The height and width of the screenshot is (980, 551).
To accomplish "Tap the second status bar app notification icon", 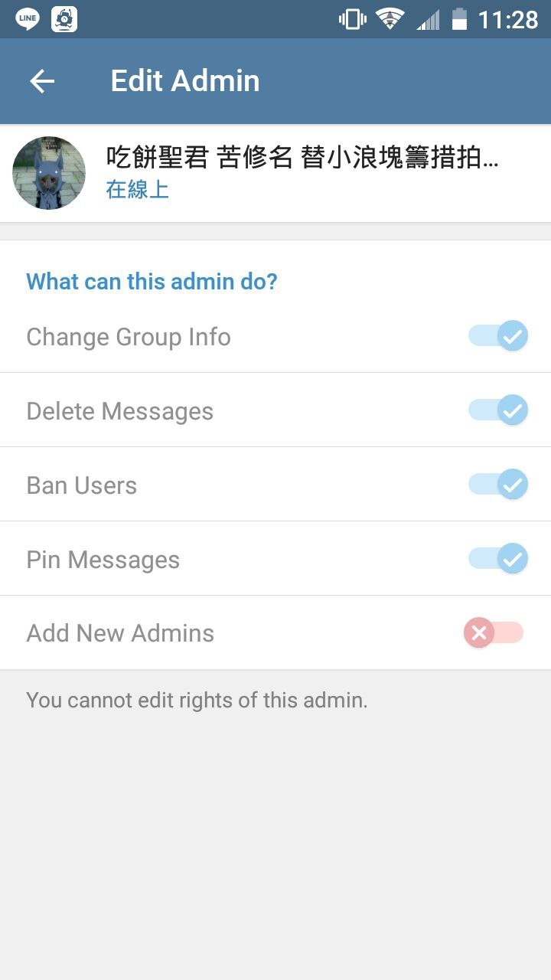I will (x=64, y=19).
